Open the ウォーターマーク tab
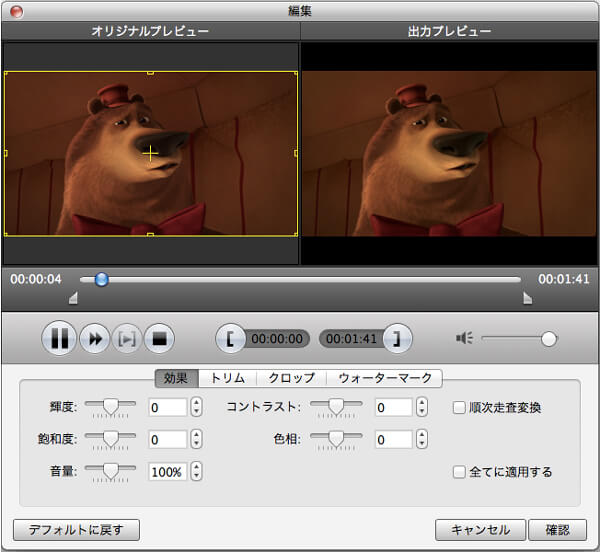 [x=385, y=378]
